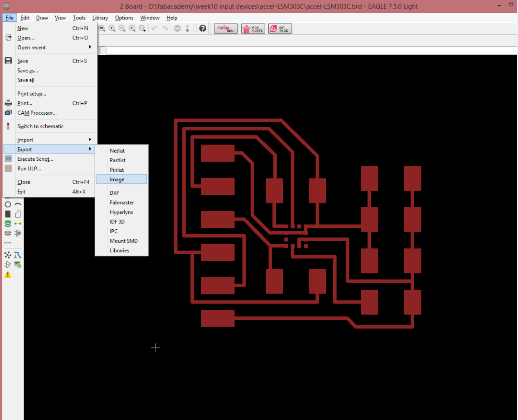Viewport: 518px width, 420px height.
Task: Open the Help question mark icon
Action: [203, 29]
